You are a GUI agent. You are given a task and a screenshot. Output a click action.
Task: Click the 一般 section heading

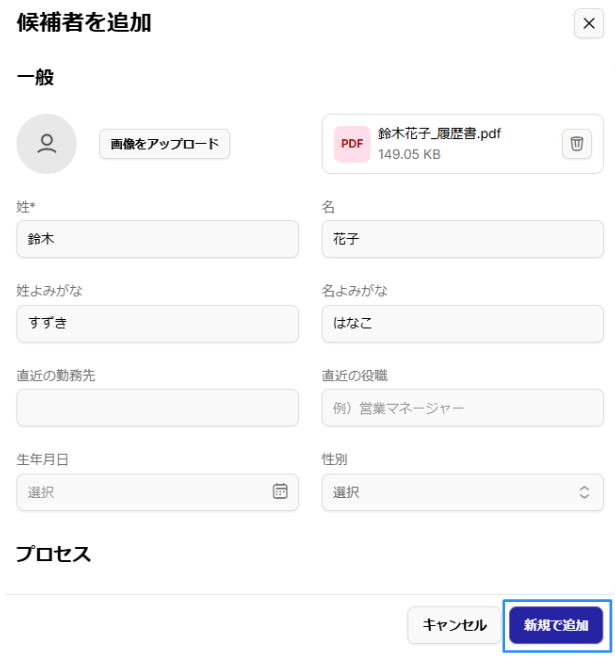pyautogui.click(x=35, y=77)
